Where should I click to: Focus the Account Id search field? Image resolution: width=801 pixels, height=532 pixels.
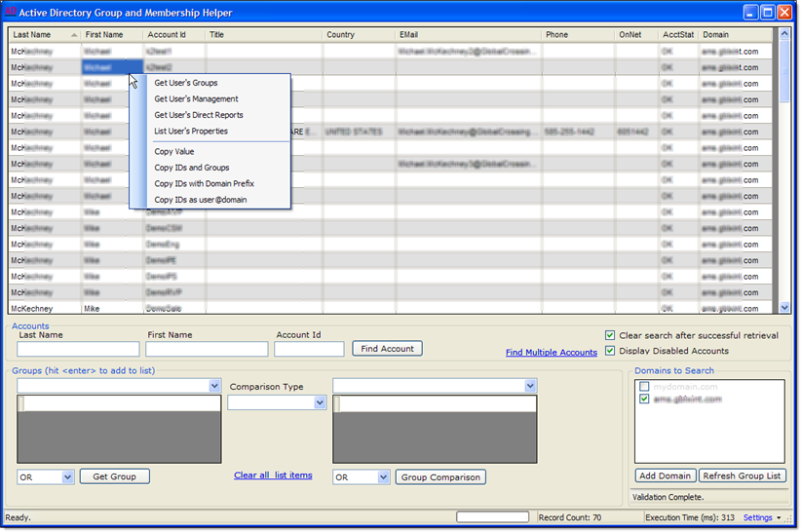309,349
